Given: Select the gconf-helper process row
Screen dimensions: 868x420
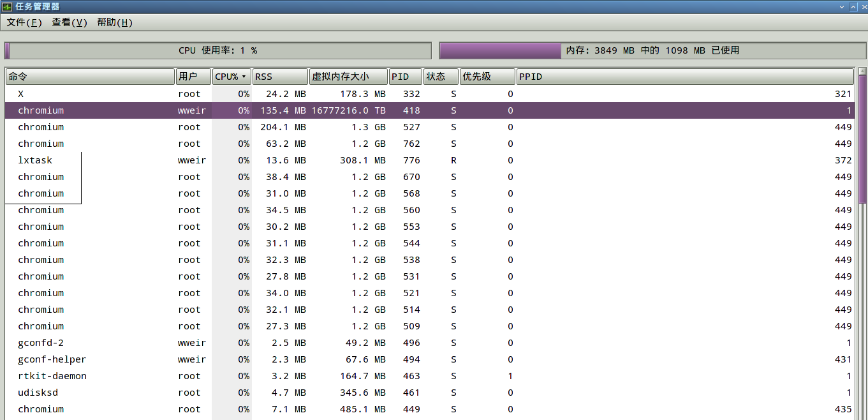Looking at the screenshot, I should pos(429,359).
